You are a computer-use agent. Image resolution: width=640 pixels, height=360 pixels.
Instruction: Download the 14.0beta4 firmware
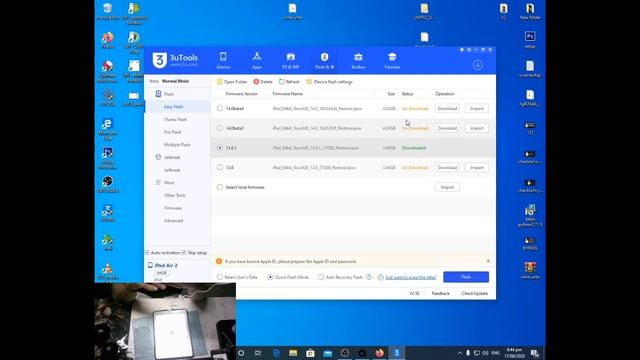coord(447,108)
